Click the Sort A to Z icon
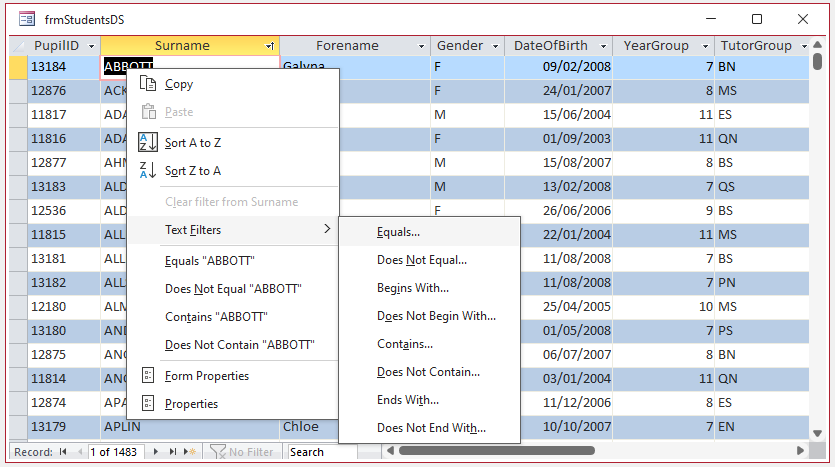This screenshot has height=467, width=835. [148, 142]
